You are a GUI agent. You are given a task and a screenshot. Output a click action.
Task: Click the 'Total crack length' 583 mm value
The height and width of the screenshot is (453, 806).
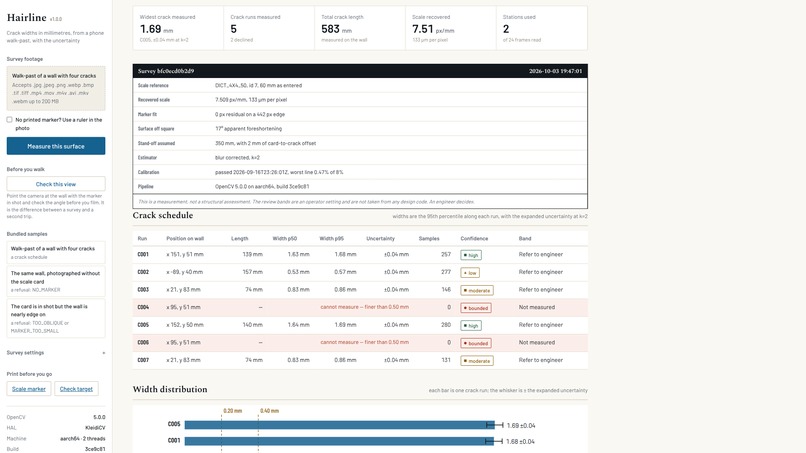coord(336,29)
